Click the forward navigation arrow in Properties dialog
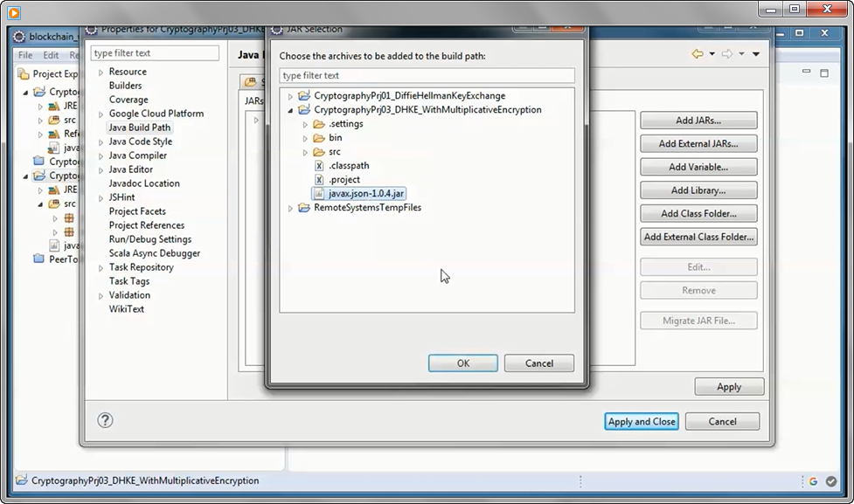This screenshot has height=504, width=854. click(x=727, y=54)
